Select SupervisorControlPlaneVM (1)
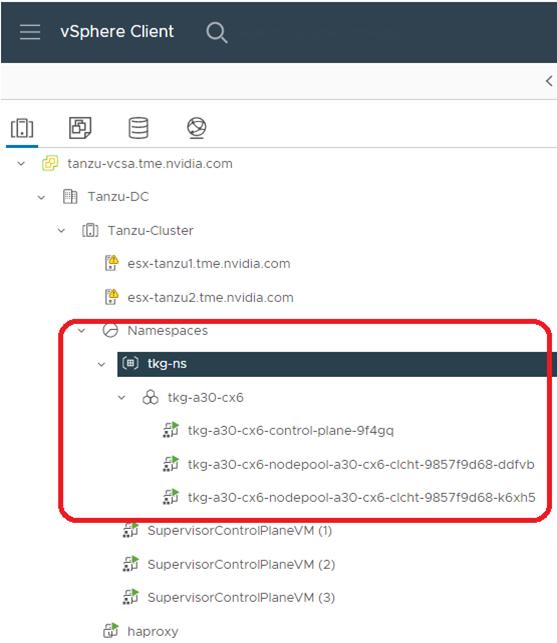The width and height of the screenshot is (557, 643). 240,531
